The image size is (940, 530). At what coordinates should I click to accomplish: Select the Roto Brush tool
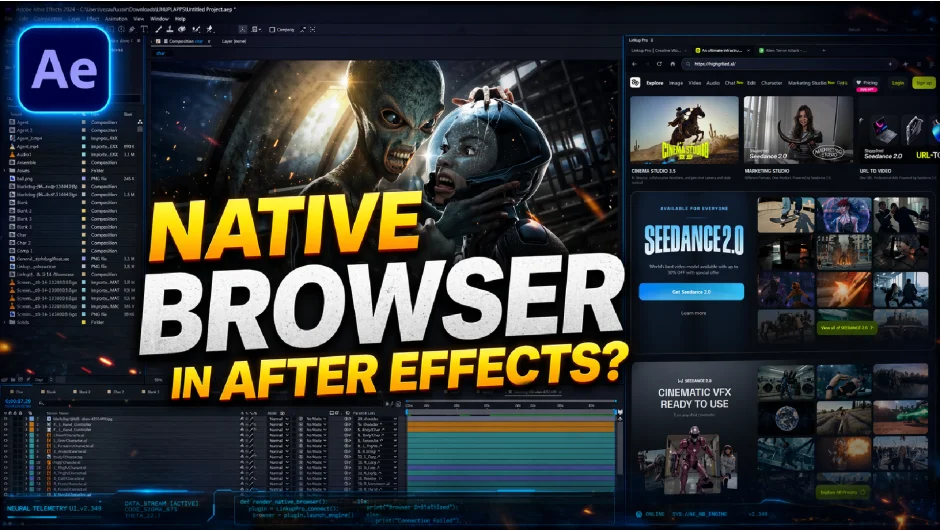195,29
